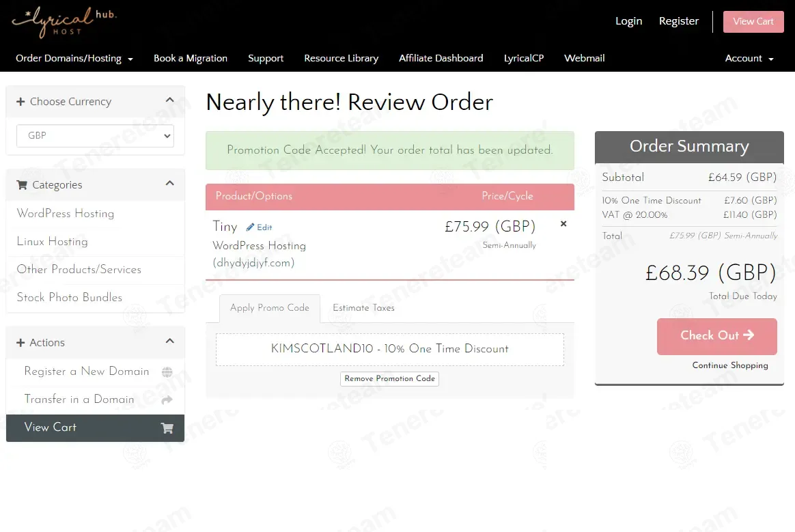Click the Lyrical Host hub logo
Screen dimensions: 795x532
point(64,23)
